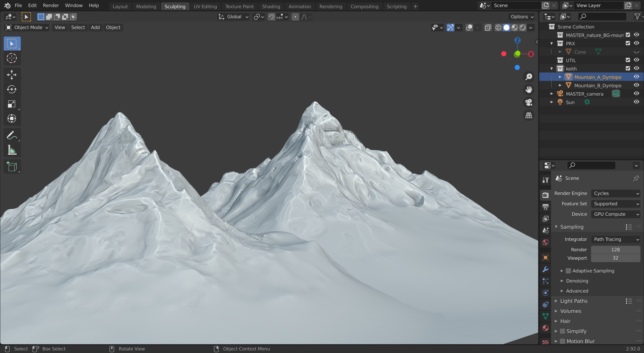644x353 pixels.
Task: Click the 3D Cursor tool
Action: tap(12, 58)
